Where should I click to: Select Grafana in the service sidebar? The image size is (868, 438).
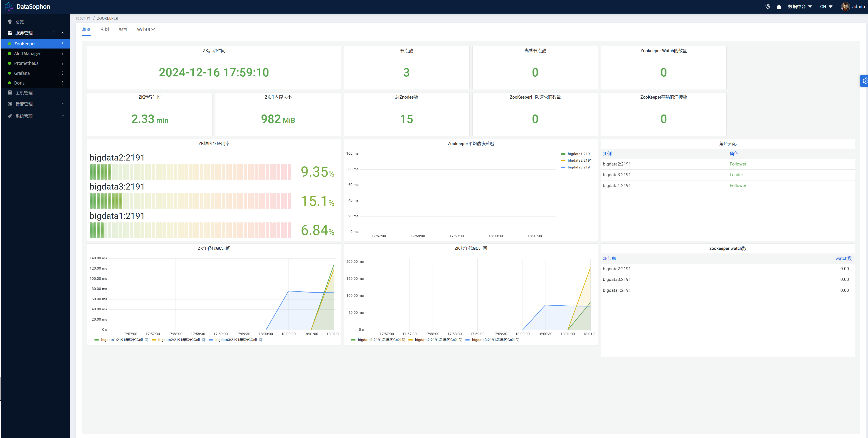22,73
